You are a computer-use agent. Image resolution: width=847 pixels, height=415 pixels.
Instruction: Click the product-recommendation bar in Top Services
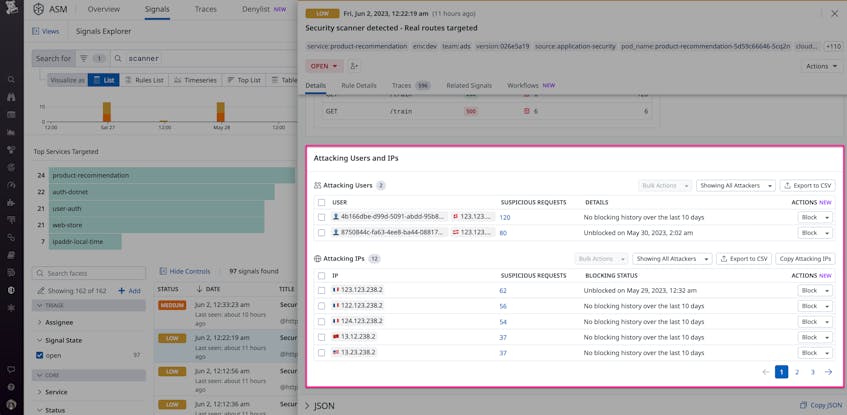coord(172,176)
